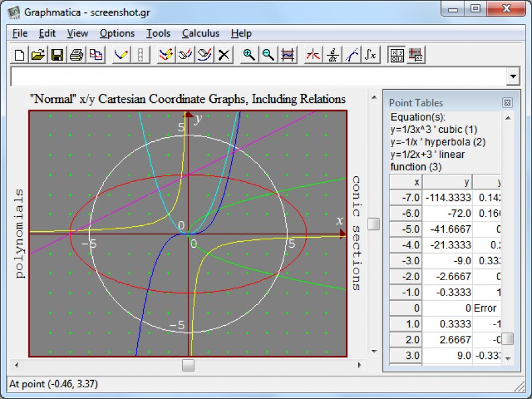Click the Integrate icon in toolbar
This screenshot has width=532, height=399.
coord(370,55)
